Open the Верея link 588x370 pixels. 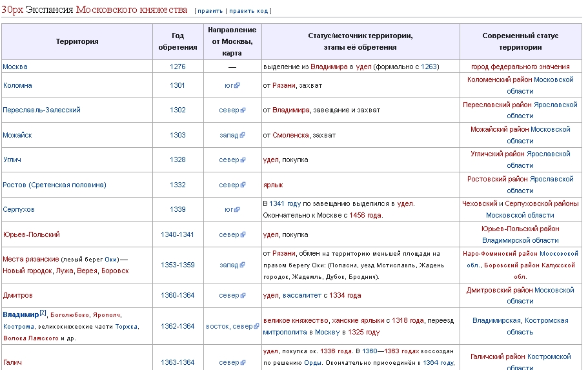pos(87,271)
